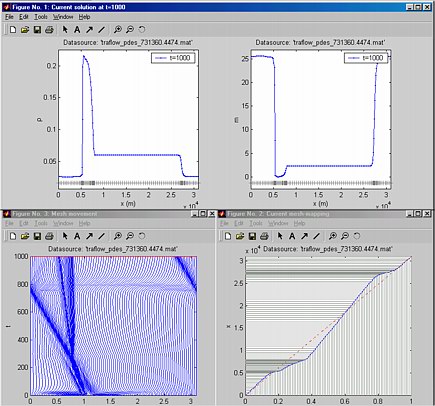Viewport: 435px width, 406px height.
Task: Activate Zoom Out tool in Figure No. 1
Action: coord(130,30)
